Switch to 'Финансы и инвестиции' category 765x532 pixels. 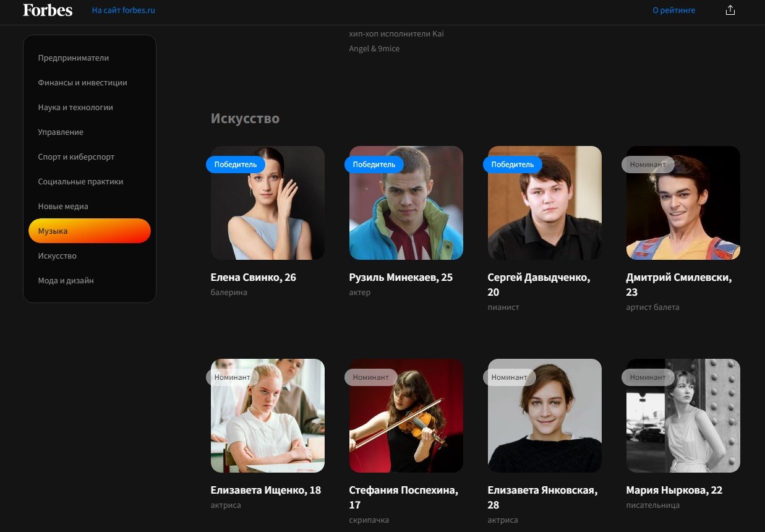tap(82, 82)
